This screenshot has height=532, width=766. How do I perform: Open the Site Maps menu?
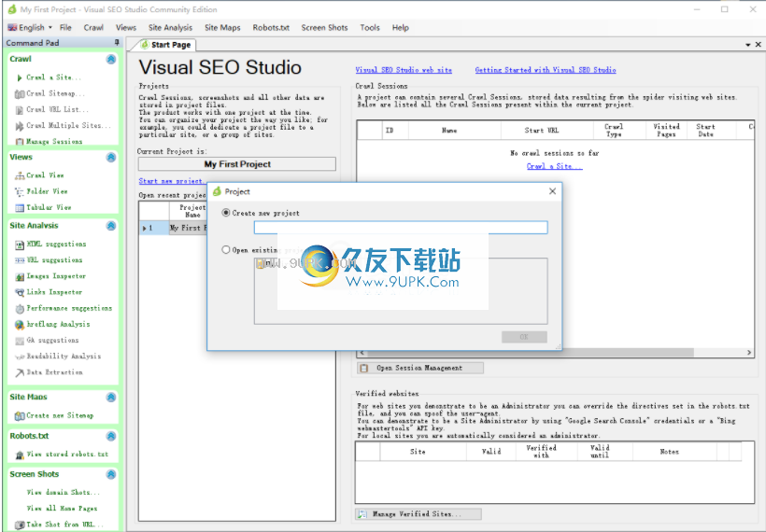[x=222, y=28]
